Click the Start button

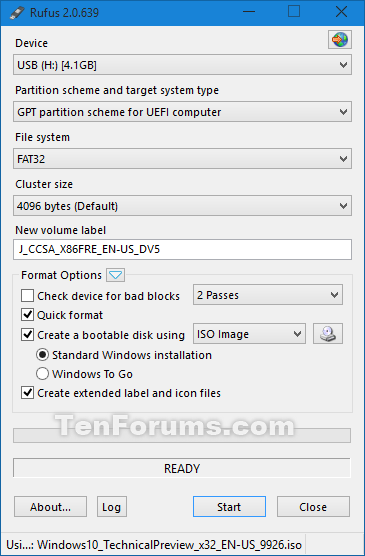(x=229, y=507)
